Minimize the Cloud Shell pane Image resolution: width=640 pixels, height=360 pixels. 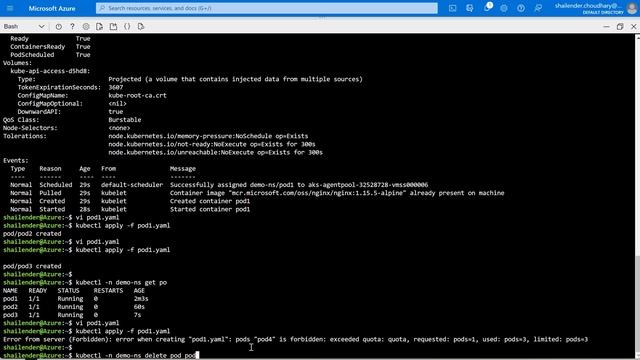coord(606,27)
